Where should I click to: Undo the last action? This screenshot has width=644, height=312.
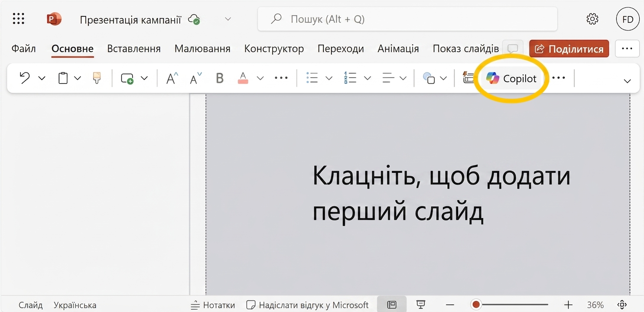point(25,78)
